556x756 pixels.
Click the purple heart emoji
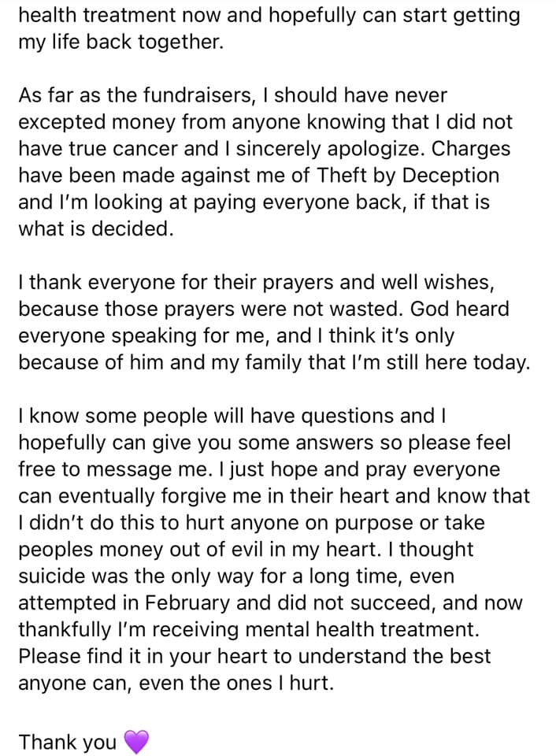[136, 742]
